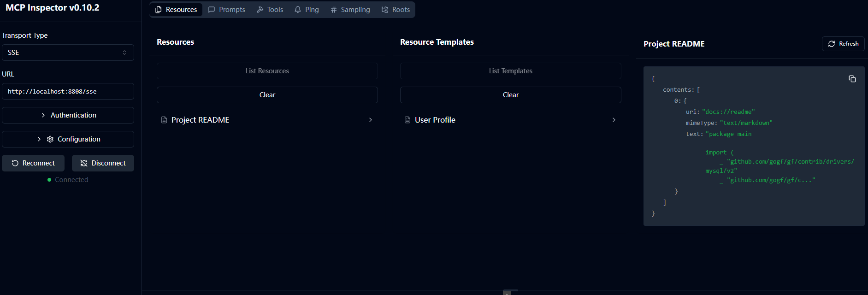The image size is (868, 295).
Task: Click the Resource Templates heading
Action: pyautogui.click(x=437, y=42)
